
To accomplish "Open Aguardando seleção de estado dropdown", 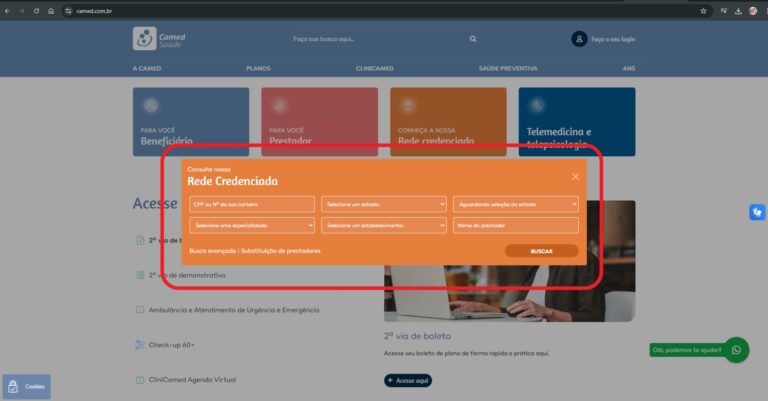I will [x=516, y=204].
